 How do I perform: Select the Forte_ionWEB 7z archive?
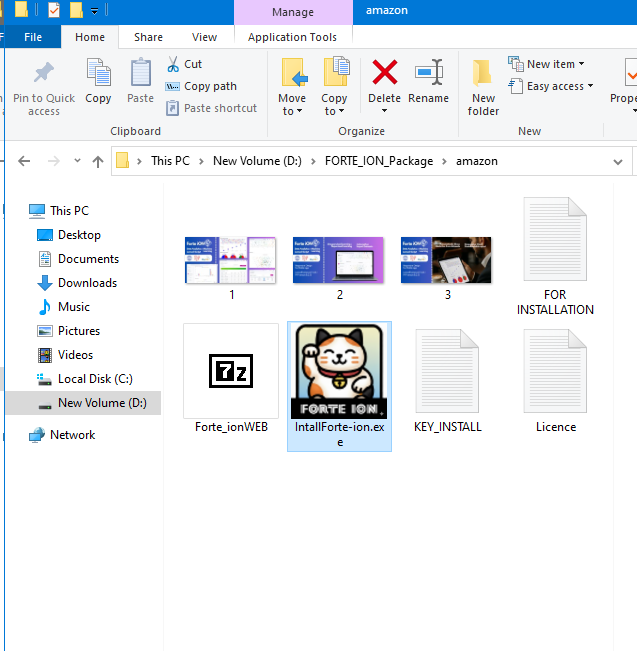[231, 372]
